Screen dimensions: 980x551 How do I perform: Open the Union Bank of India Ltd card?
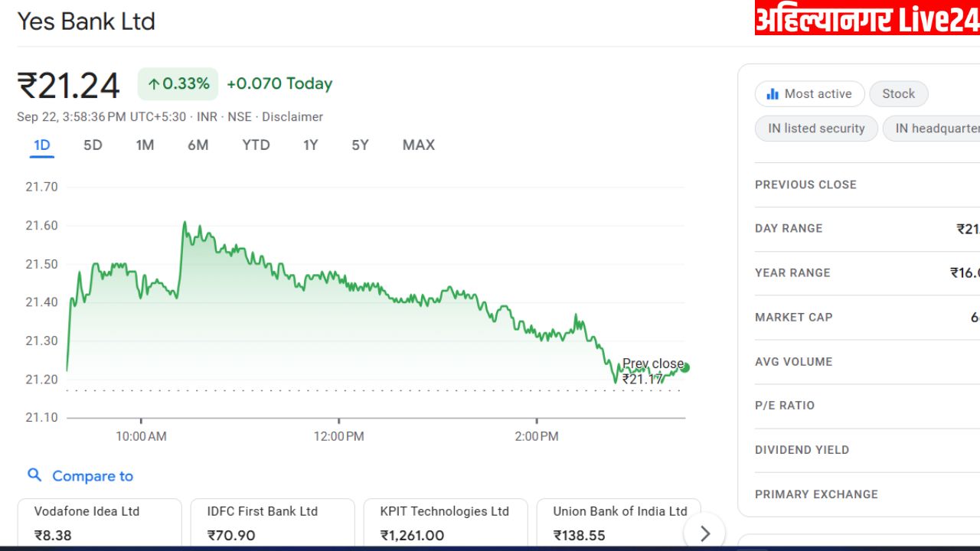tap(619, 524)
